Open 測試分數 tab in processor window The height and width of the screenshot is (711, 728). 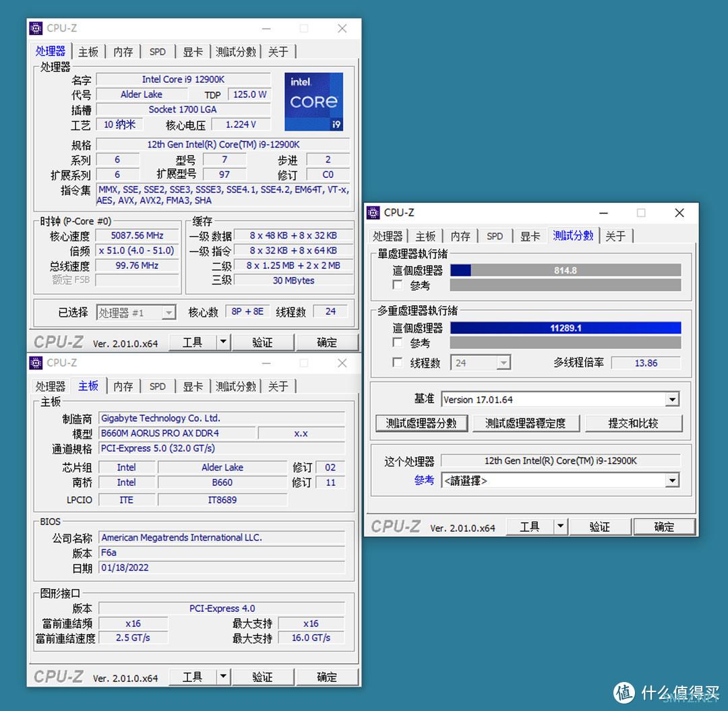tap(236, 51)
